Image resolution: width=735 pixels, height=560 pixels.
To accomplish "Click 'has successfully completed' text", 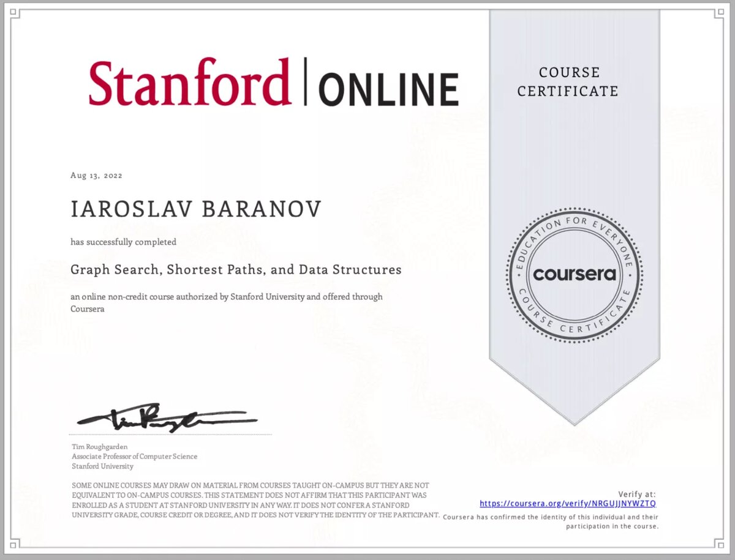I will [x=123, y=242].
